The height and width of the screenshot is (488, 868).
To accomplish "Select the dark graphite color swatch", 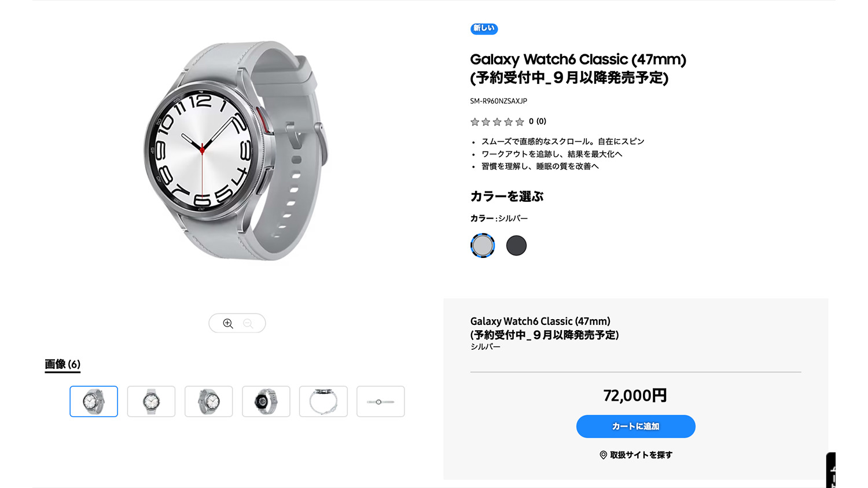I will 516,245.
